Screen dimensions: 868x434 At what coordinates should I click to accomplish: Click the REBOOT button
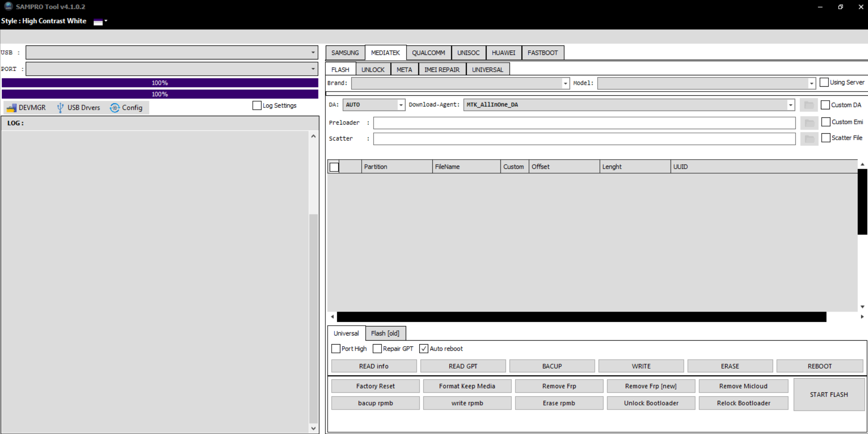coord(820,366)
